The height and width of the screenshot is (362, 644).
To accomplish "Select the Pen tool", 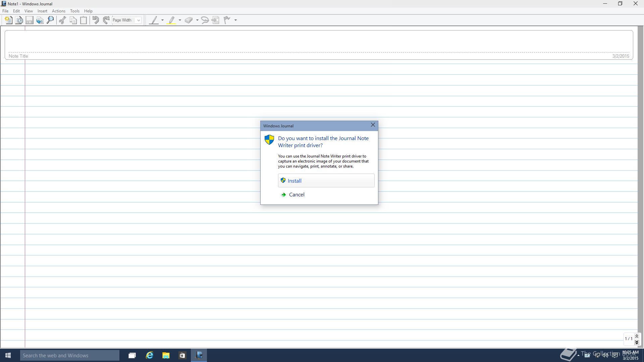I will [154, 20].
